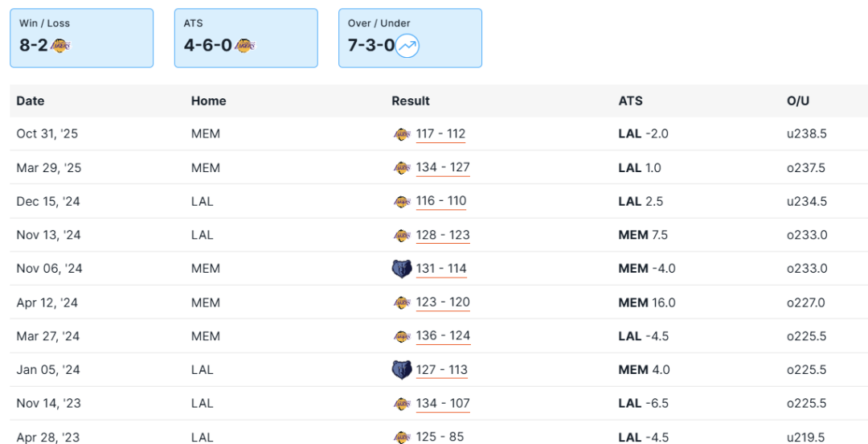The image size is (868, 444).
Task: Click the O/U column header
Action: [x=798, y=101]
